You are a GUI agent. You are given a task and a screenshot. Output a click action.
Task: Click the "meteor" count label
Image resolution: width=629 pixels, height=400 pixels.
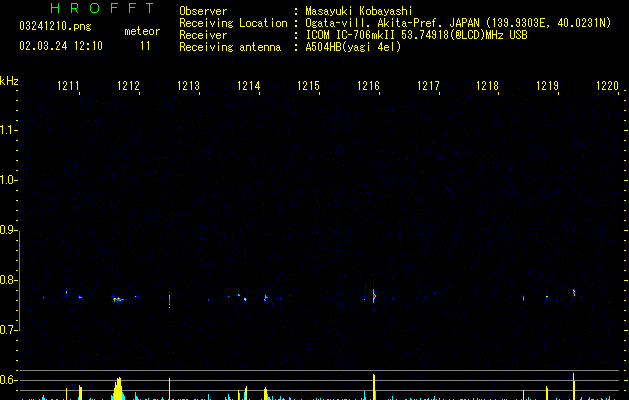pos(142,31)
